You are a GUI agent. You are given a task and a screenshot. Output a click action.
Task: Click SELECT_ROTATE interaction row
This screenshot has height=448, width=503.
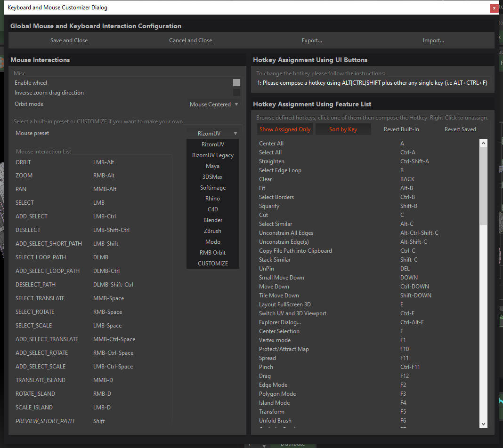(x=93, y=312)
